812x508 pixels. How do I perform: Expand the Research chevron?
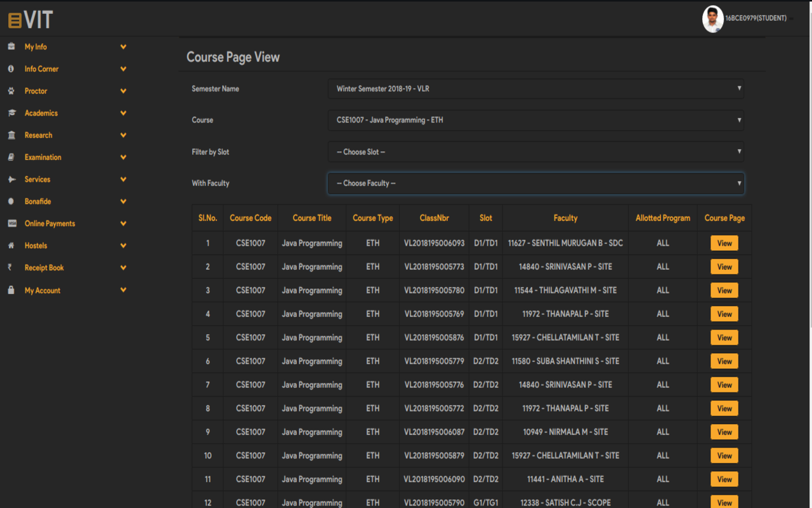(x=123, y=135)
